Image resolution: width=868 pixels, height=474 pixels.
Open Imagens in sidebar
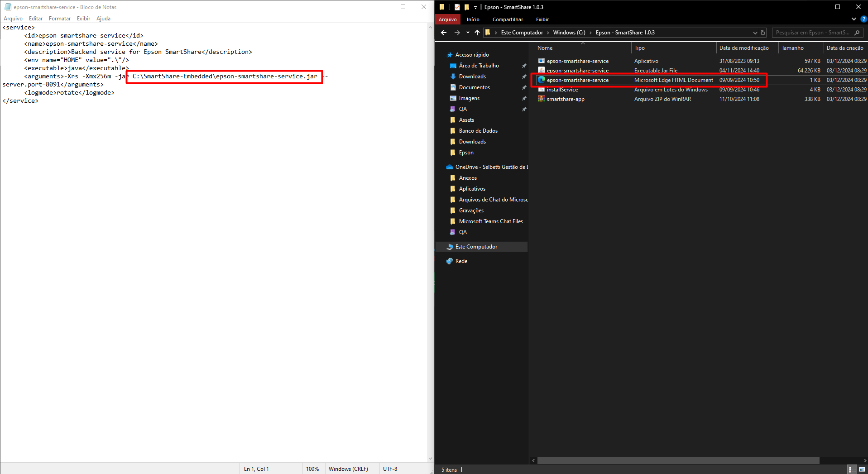pos(469,98)
